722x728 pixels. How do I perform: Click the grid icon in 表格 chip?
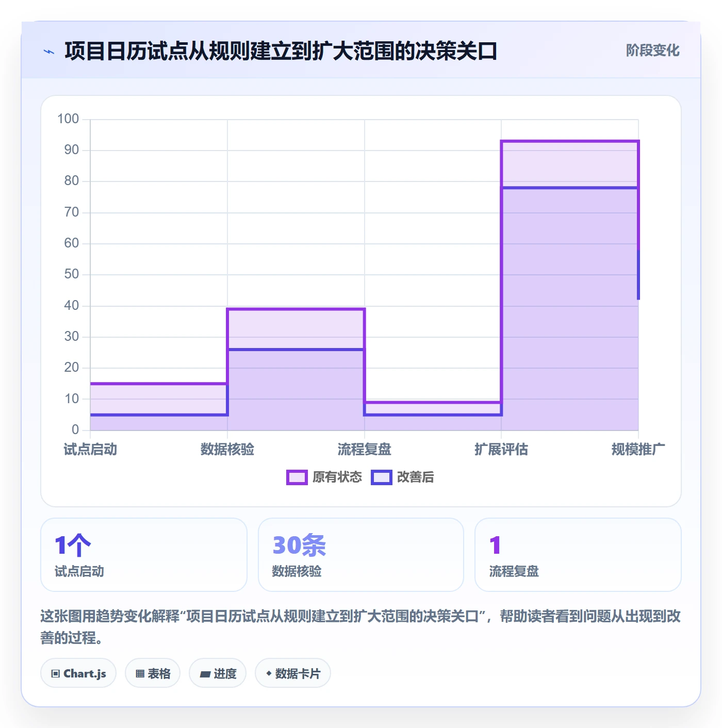click(x=140, y=673)
